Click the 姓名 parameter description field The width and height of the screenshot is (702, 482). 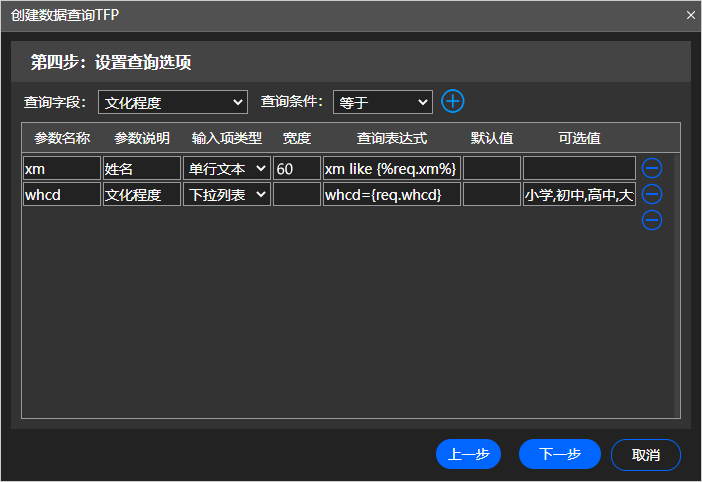[x=140, y=168]
